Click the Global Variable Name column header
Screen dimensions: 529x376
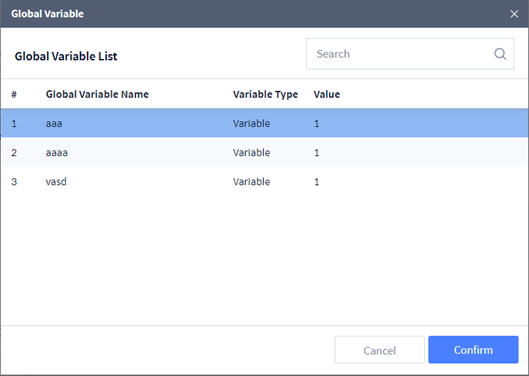pyautogui.click(x=97, y=94)
